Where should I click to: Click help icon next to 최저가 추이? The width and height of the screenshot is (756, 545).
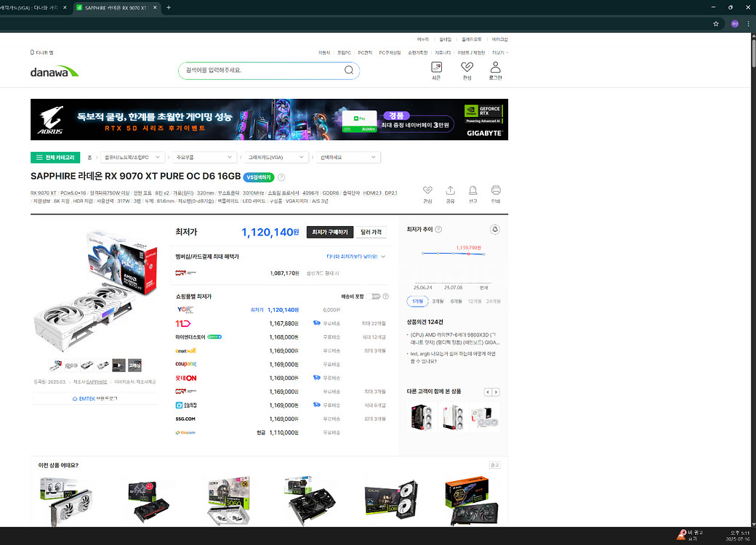coord(438,230)
